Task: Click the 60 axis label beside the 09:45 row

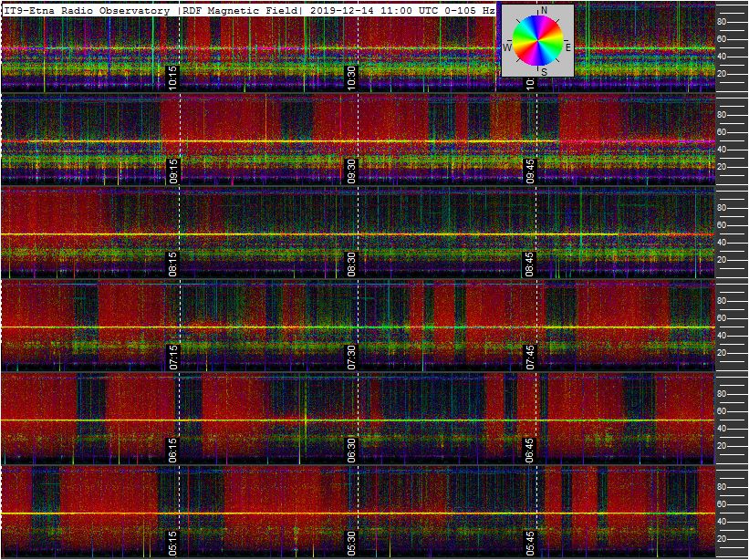Action: (x=723, y=132)
